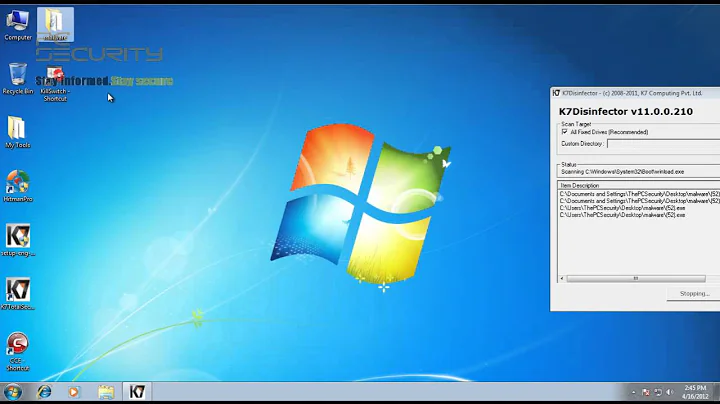Click the Show desktop strip beside the clock

[x=716, y=392]
